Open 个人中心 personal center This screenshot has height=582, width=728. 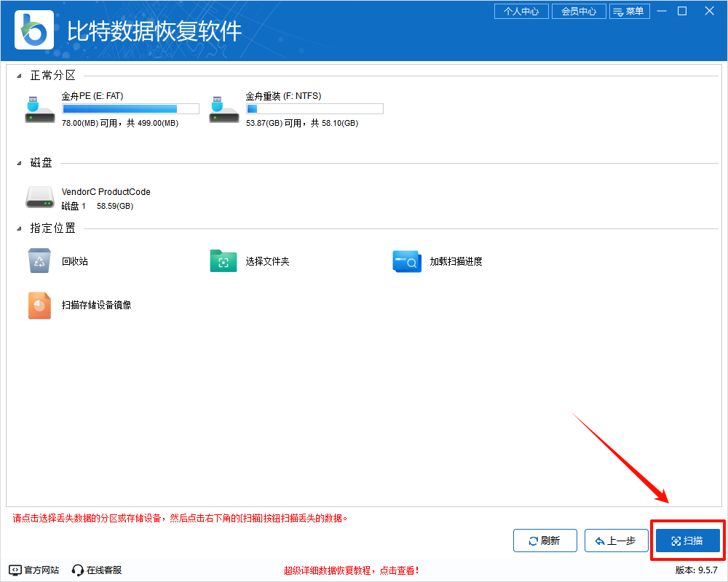tap(521, 11)
